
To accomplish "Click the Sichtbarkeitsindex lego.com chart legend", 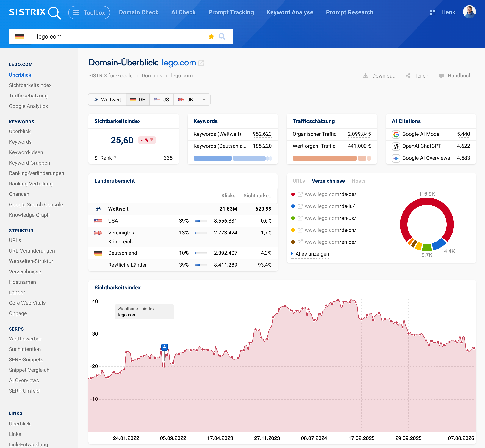I will 144,312.
